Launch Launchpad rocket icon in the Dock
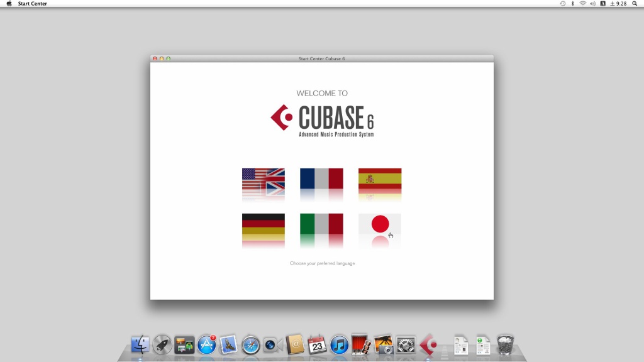Viewport: 644px width, 362px height. click(162, 345)
